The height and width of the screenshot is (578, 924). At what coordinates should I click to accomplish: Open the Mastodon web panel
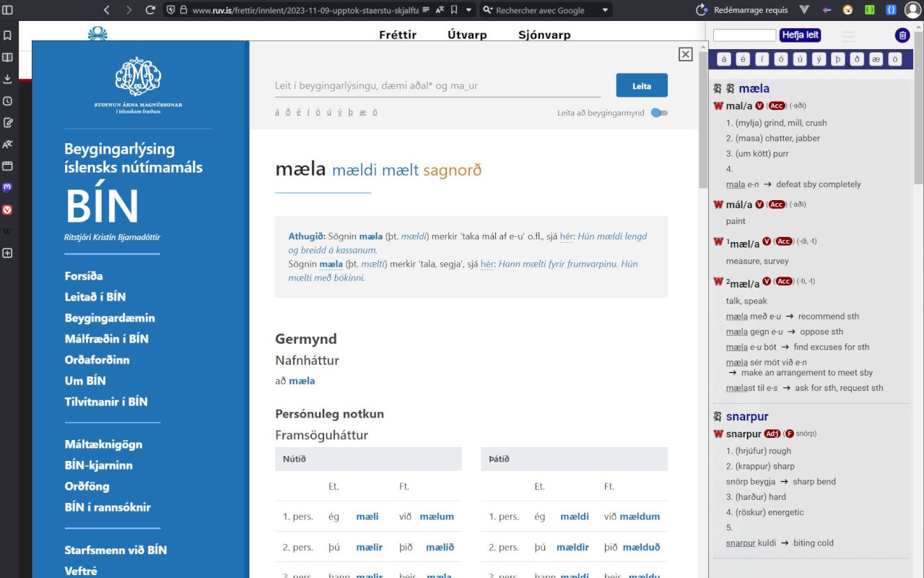(8, 187)
